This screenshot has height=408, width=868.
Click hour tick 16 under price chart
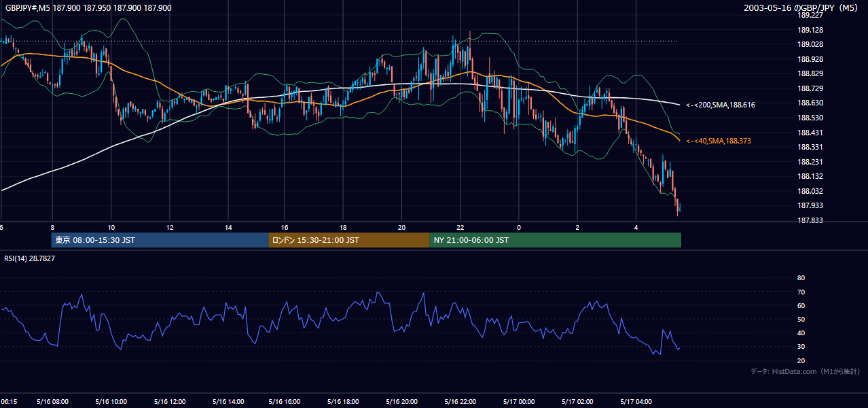coord(285,227)
